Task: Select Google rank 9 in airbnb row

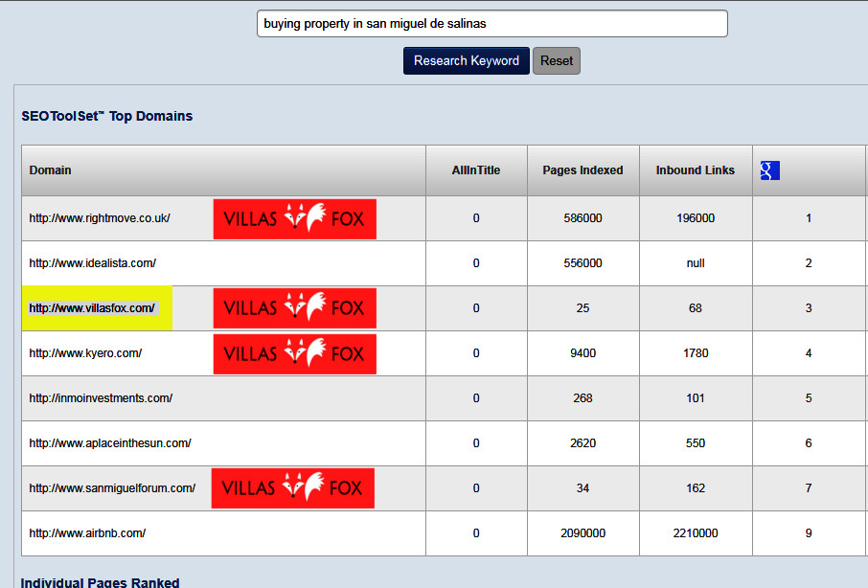Action: (x=809, y=533)
